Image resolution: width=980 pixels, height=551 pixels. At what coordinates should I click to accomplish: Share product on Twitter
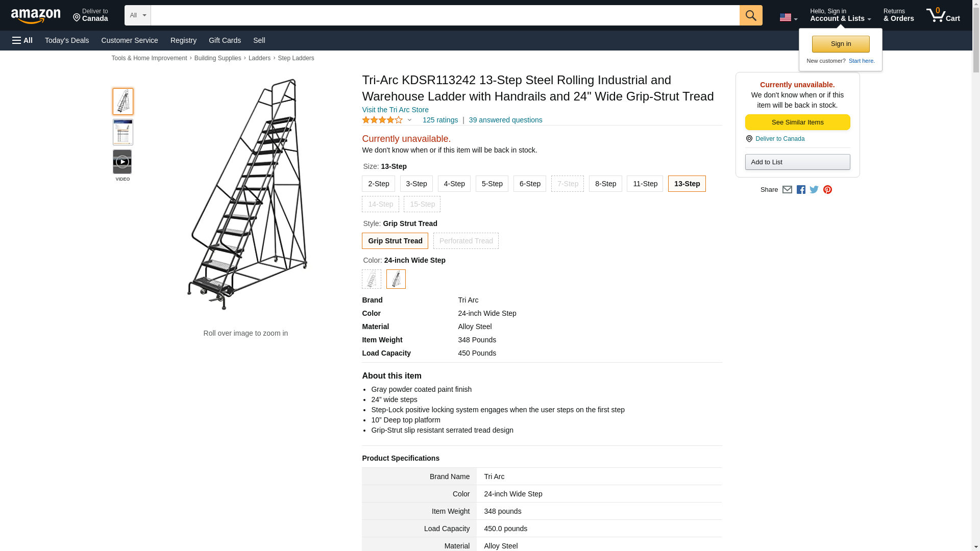[x=814, y=190]
